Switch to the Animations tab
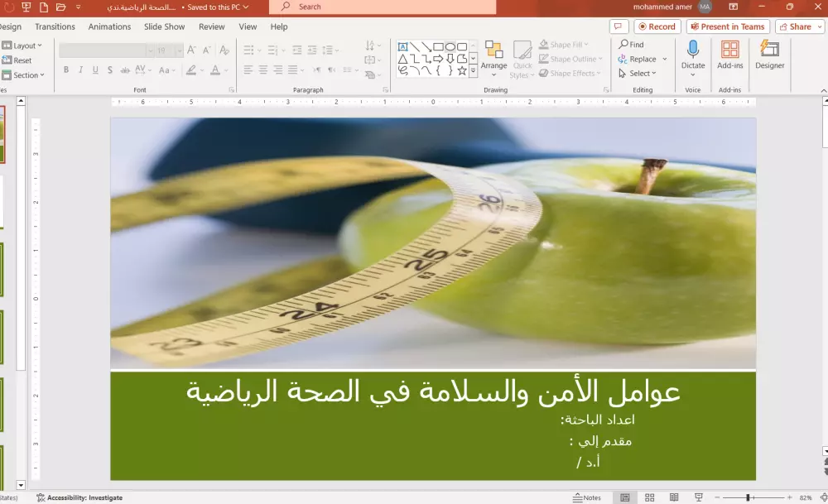The image size is (828, 504). (109, 26)
